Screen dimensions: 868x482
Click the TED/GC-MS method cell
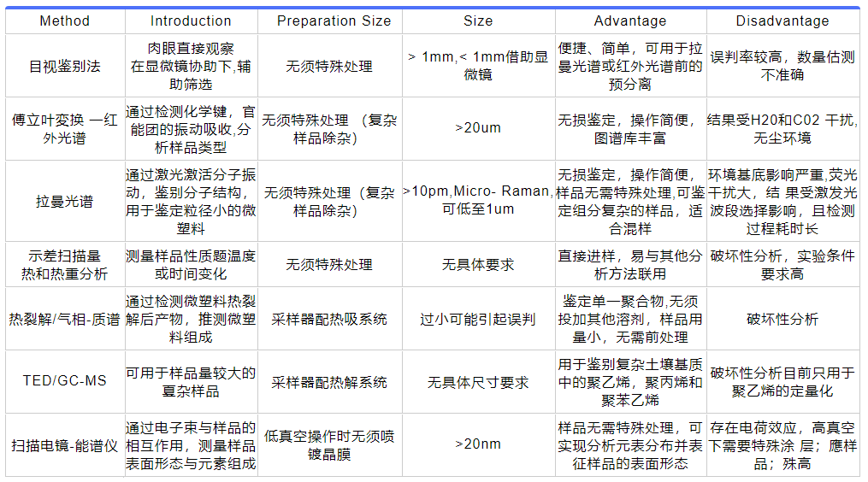(x=64, y=381)
